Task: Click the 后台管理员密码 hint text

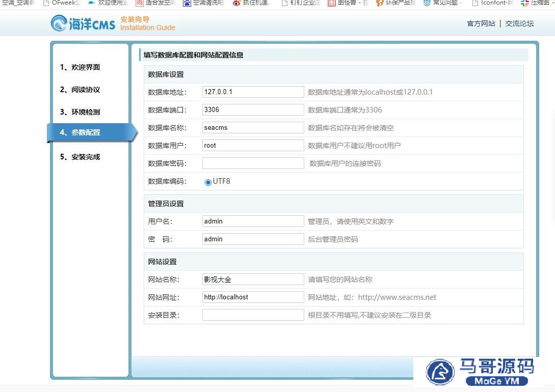Action: click(x=333, y=239)
